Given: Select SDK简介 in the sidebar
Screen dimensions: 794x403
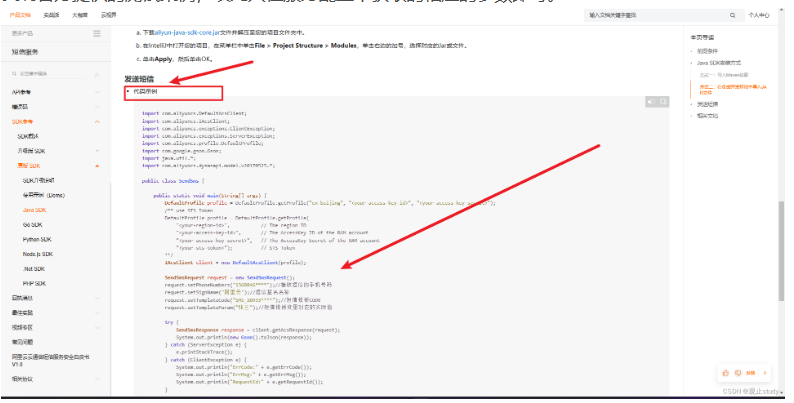Looking at the screenshot, I should pyautogui.click(x=28, y=137).
